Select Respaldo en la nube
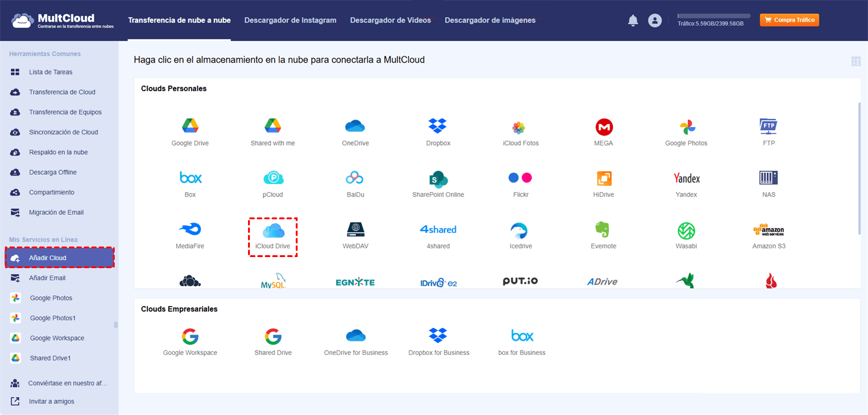The height and width of the screenshot is (415, 868). click(x=59, y=152)
